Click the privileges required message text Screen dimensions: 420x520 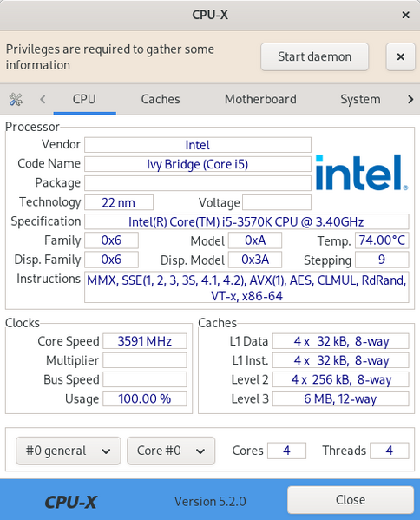pyautogui.click(x=110, y=57)
